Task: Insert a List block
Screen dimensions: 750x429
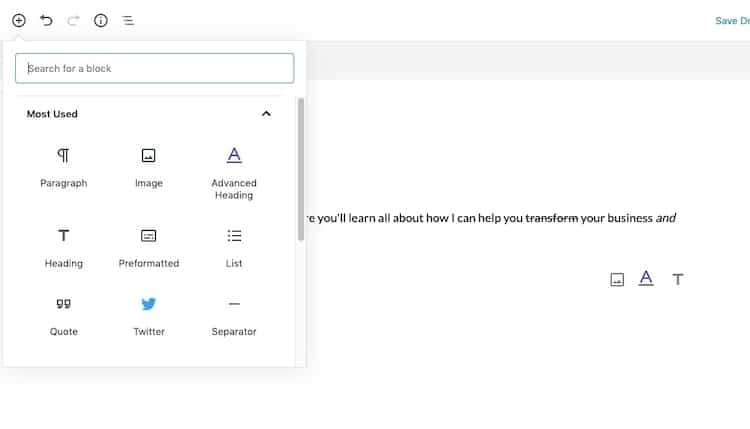Action: (234, 248)
